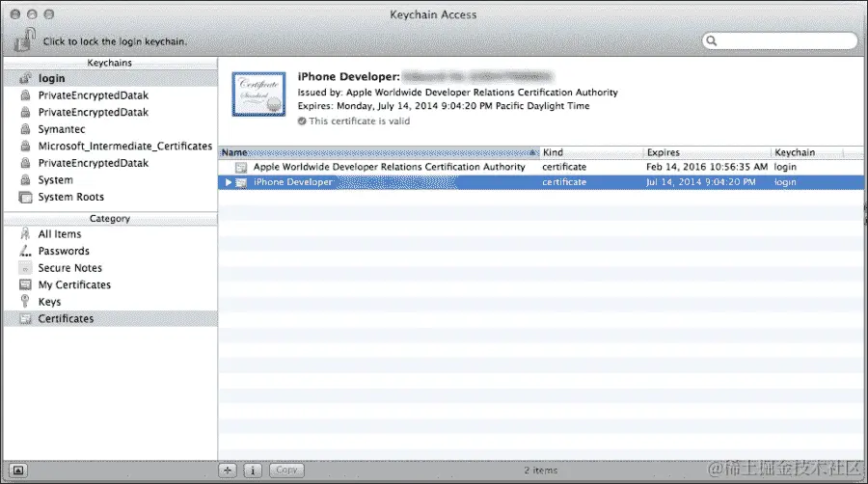Screen dimensions: 868x484
Task: Click the window zoom button
Action: coord(49,14)
